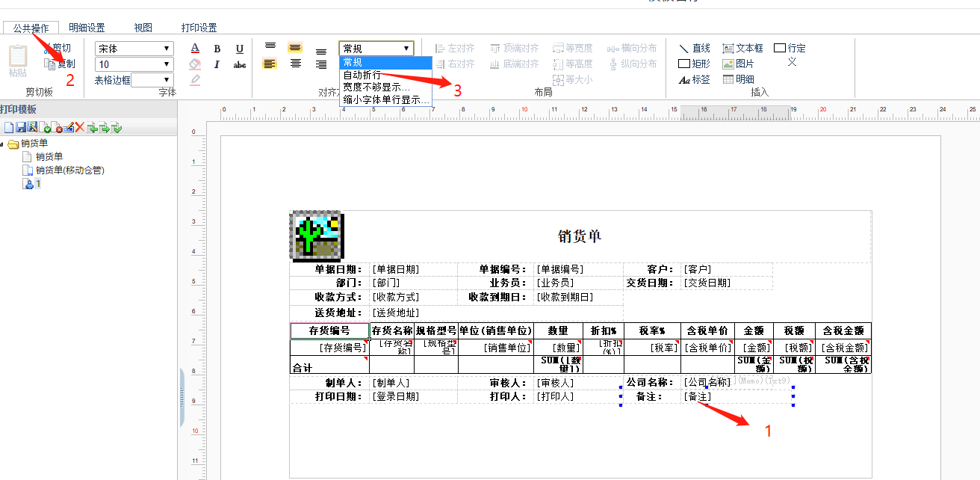Viewport: 980px width, 480px height.
Task: Open the font color A picker
Action: click(195, 49)
